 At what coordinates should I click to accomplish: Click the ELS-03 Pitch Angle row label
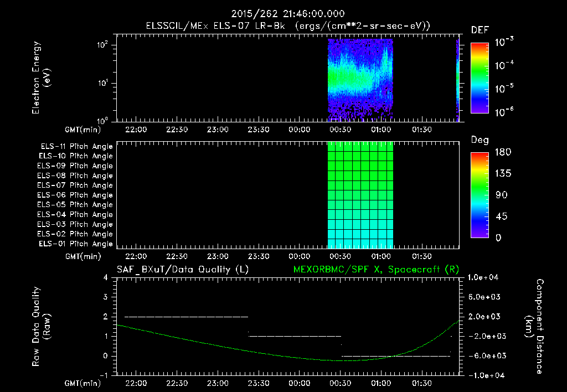[x=75, y=224]
